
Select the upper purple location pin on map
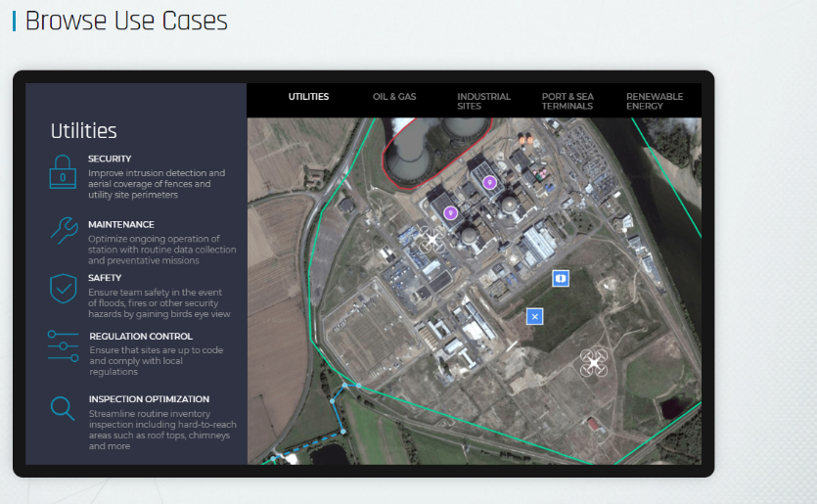(489, 182)
